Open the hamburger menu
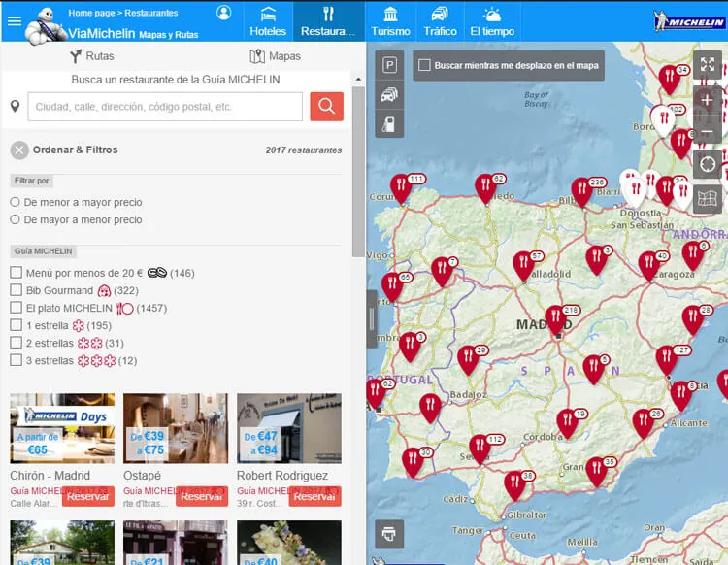 (x=15, y=21)
